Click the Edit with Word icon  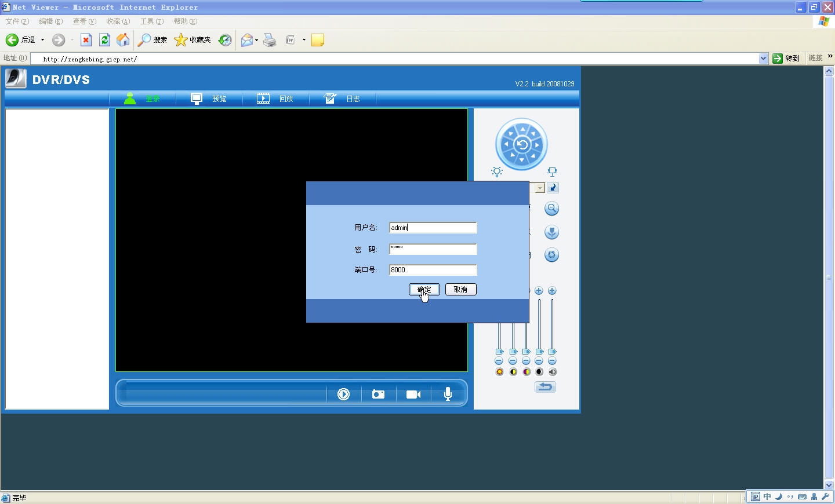[x=291, y=40]
